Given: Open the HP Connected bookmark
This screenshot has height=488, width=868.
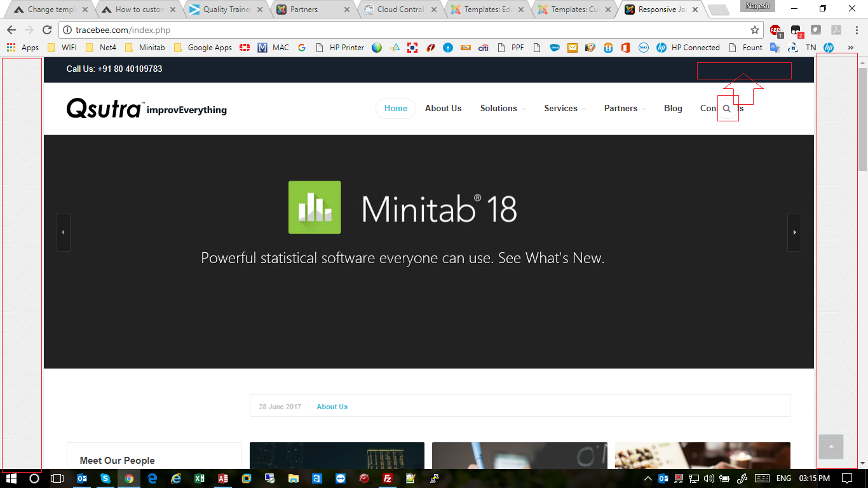Looking at the screenshot, I should [x=688, y=48].
